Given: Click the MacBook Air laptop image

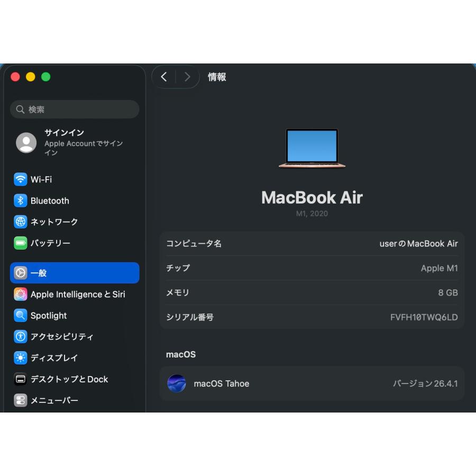Looking at the screenshot, I should [312, 148].
